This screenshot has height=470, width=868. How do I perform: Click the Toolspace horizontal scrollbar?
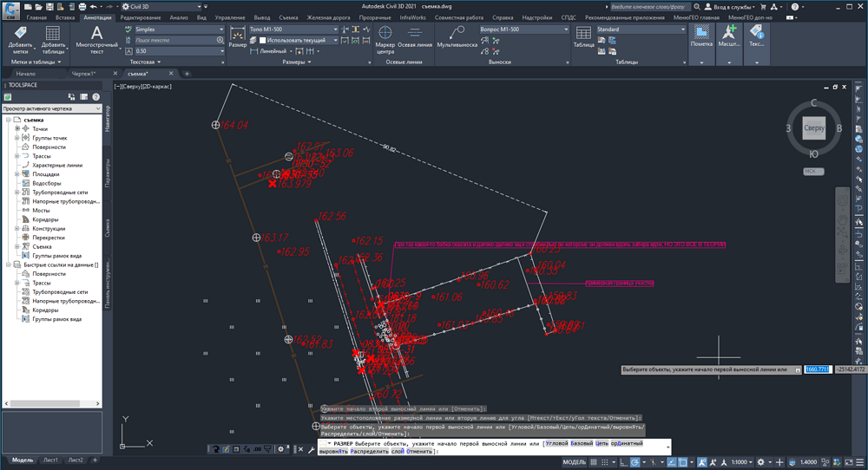[x=52, y=403]
